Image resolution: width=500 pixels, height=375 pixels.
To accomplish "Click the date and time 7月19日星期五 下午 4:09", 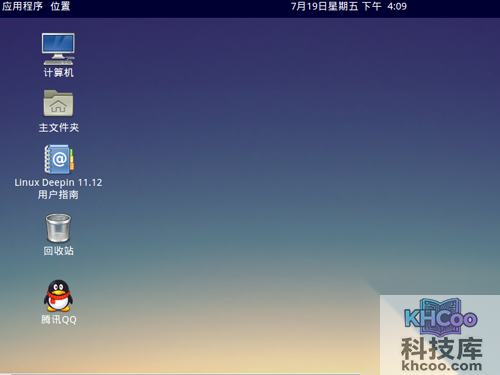I will 349,6.
